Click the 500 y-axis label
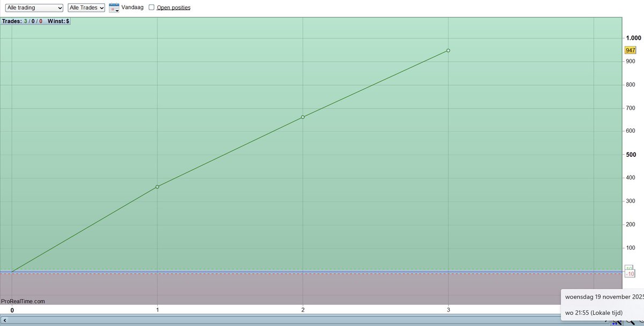The image size is (644, 326). 632,155
